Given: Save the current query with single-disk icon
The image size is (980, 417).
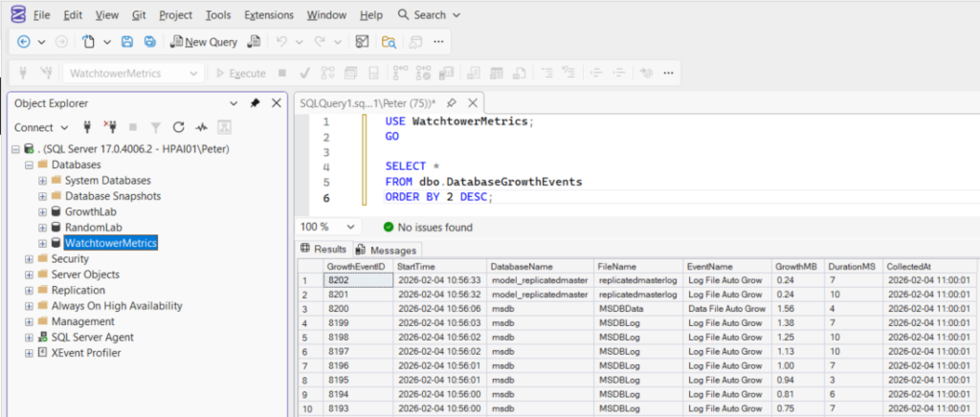Looking at the screenshot, I should coord(127,42).
